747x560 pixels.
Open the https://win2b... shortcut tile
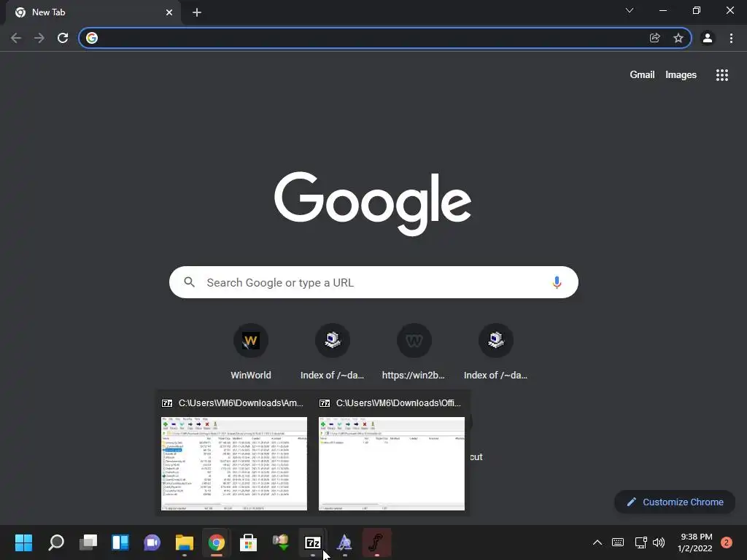(x=414, y=352)
